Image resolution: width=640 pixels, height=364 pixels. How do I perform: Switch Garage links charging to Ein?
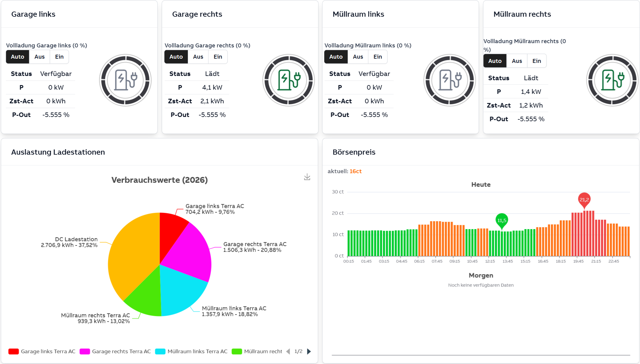point(59,57)
